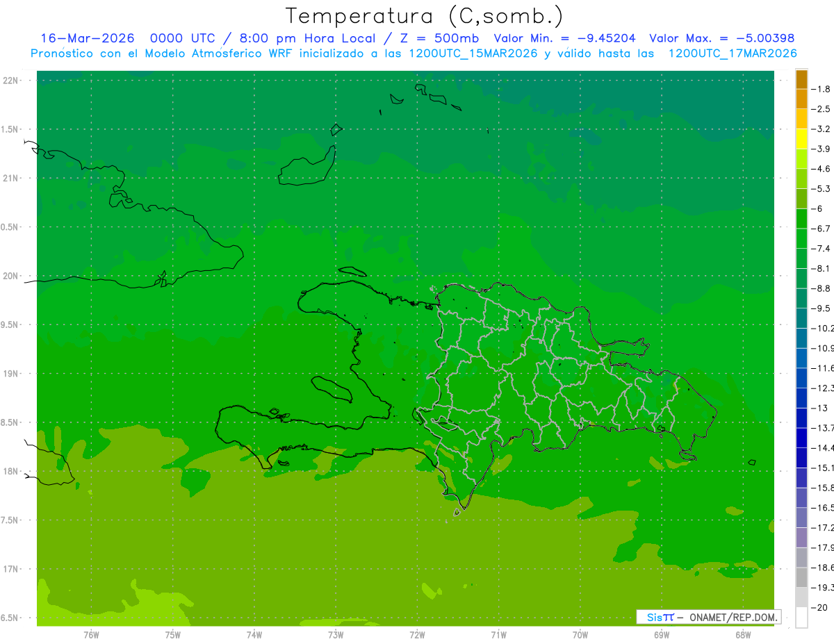The height and width of the screenshot is (644, 834).
Task: Click the '7.5N' latitude label
Action: [10, 520]
